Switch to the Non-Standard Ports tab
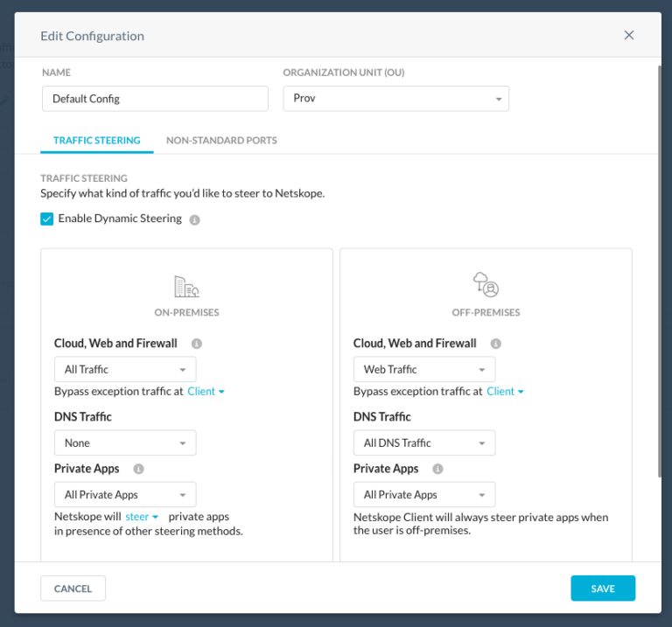Image resolution: width=672 pixels, height=627 pixels. click(x=221, y=141)
